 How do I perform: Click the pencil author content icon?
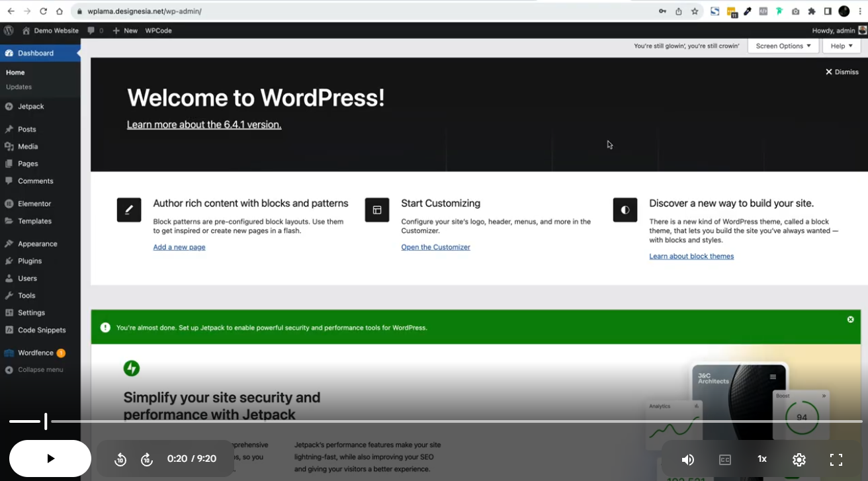(129, 210)
